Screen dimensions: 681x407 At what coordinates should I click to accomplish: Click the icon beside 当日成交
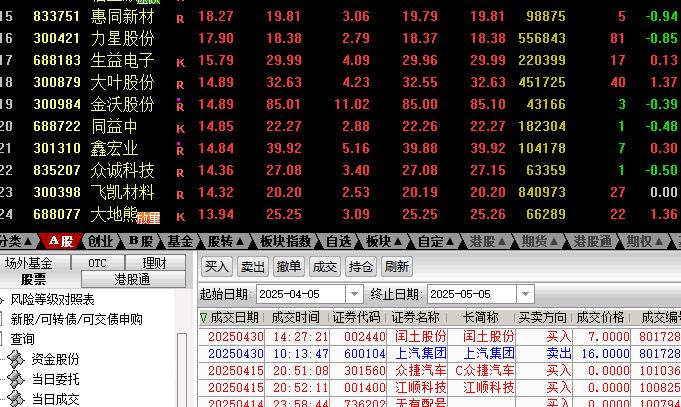(16, 399)
